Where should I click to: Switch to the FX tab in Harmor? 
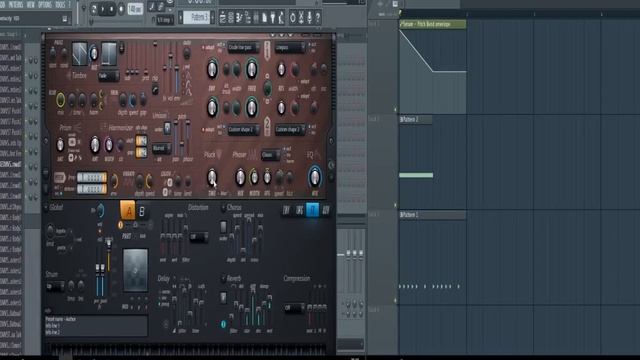pos(312,210)
